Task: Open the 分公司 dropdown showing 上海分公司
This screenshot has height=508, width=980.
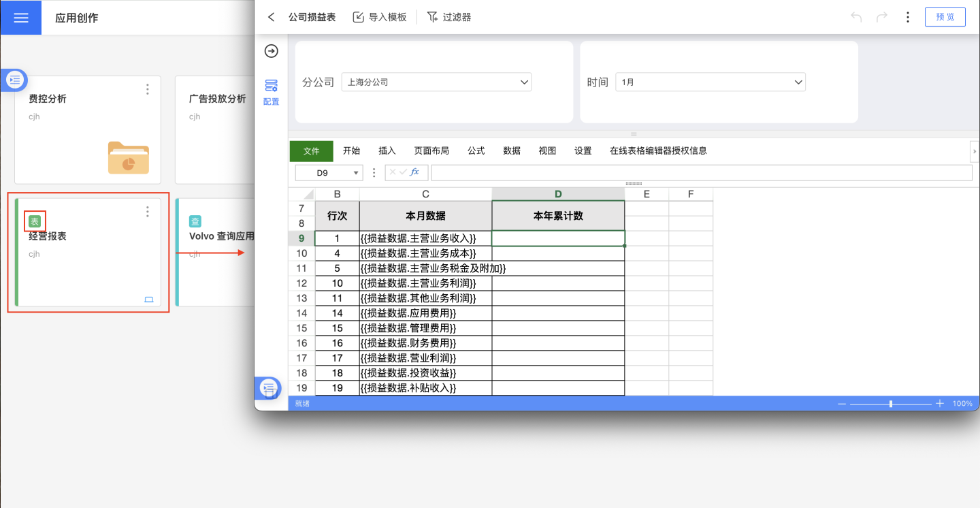Action: pyautogui.click(x=436, y=82)
